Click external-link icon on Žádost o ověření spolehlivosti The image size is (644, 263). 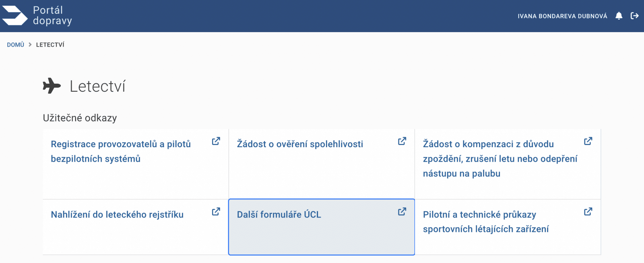(402, 141)
